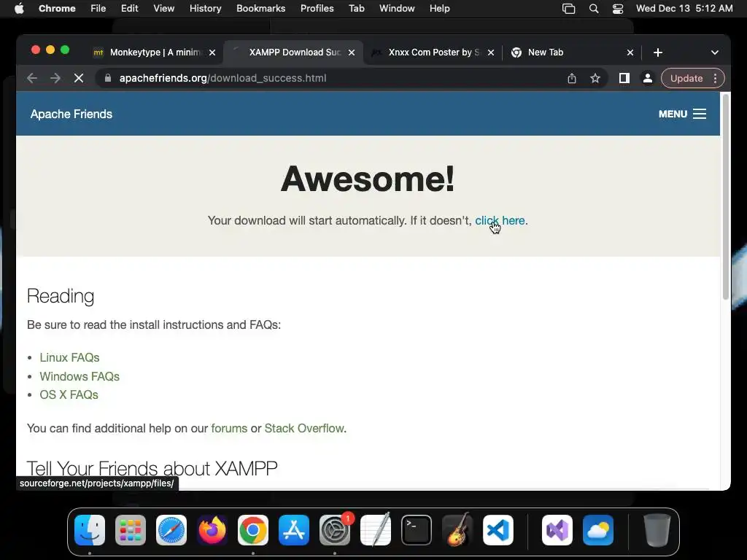Open GarageBand from the Dock
The image size is (747, 560).
(457, 530)
